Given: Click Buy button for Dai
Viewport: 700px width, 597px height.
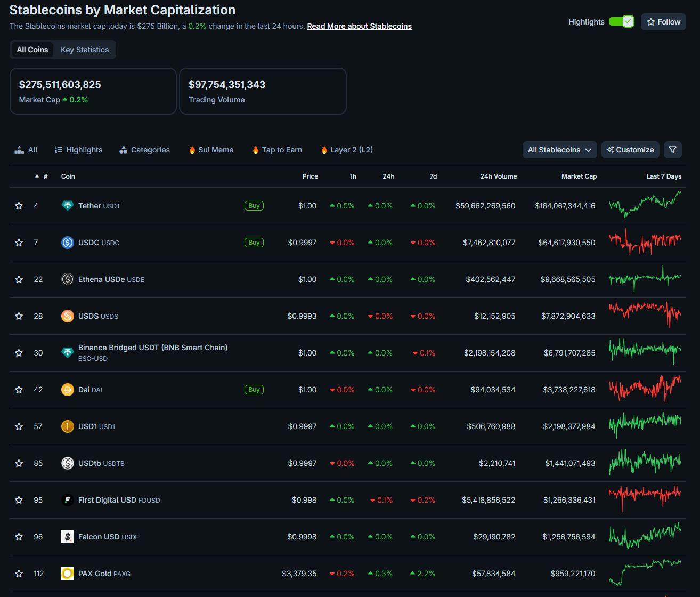Looking at the screenshot, I should tap(254, 390).
